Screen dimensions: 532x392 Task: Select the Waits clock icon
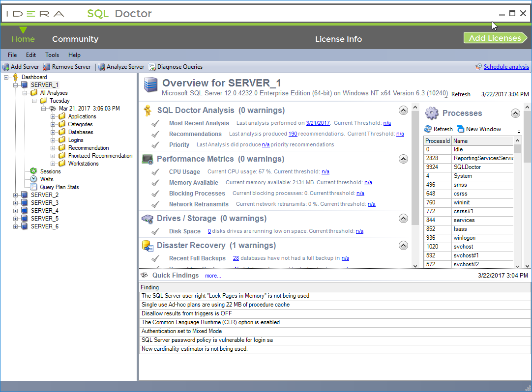point(33,179)
